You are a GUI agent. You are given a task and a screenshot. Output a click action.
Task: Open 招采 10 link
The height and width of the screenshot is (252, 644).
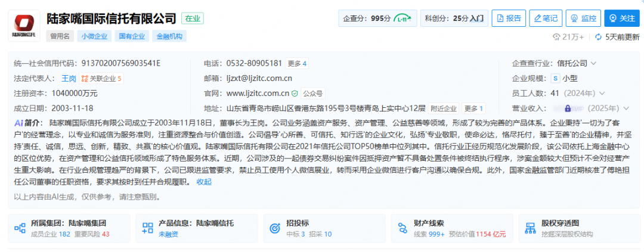[320, 234]
